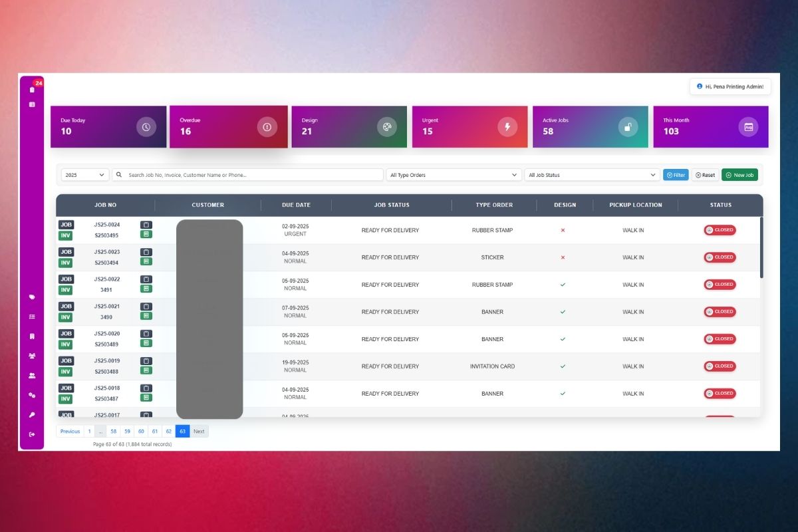Click the red cross design mark for JS25-0024
Screen dimensions: 798x532
click(563, 230)
